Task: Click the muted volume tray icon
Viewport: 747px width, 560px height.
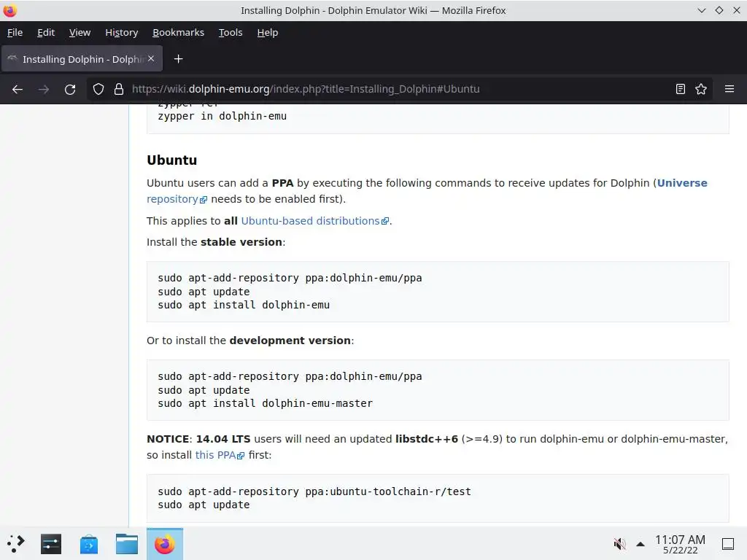Action: click(619, 544)
